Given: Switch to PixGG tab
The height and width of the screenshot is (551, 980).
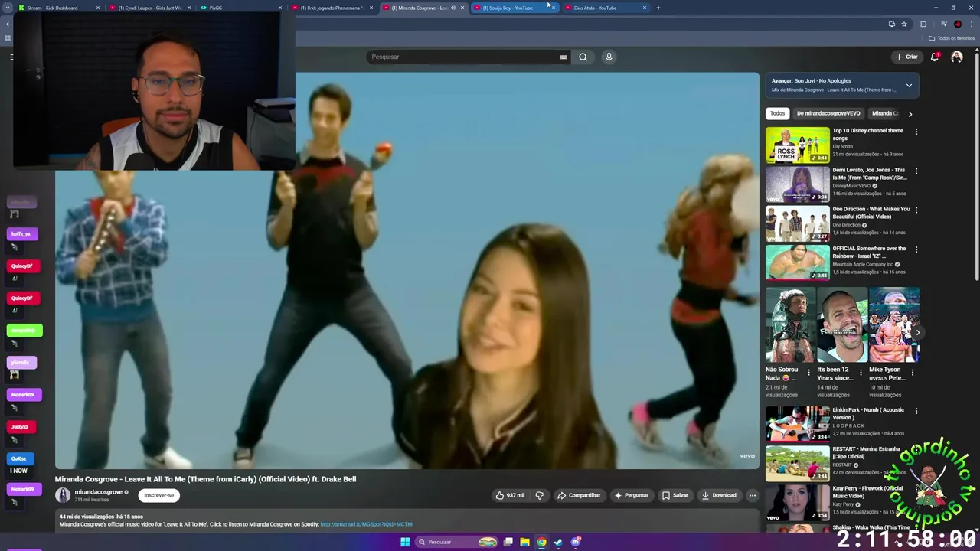Looking at the screenshot, I should click(x=241, y=8).
